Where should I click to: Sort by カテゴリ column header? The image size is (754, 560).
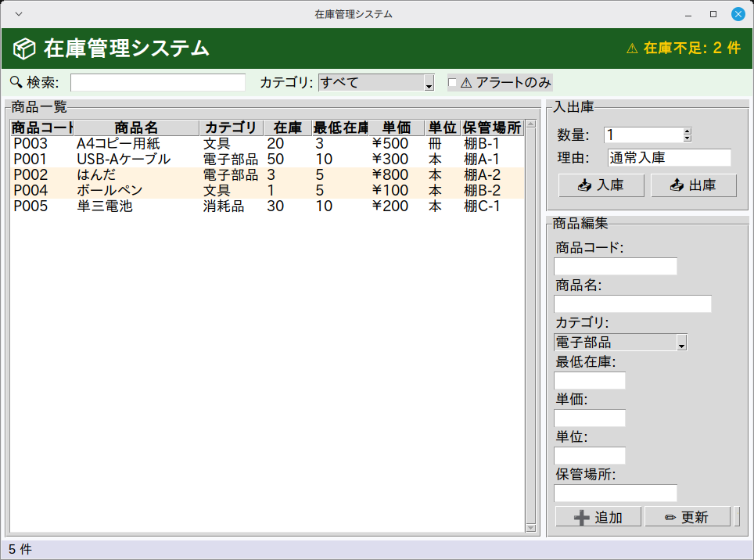tap(232, 127)
